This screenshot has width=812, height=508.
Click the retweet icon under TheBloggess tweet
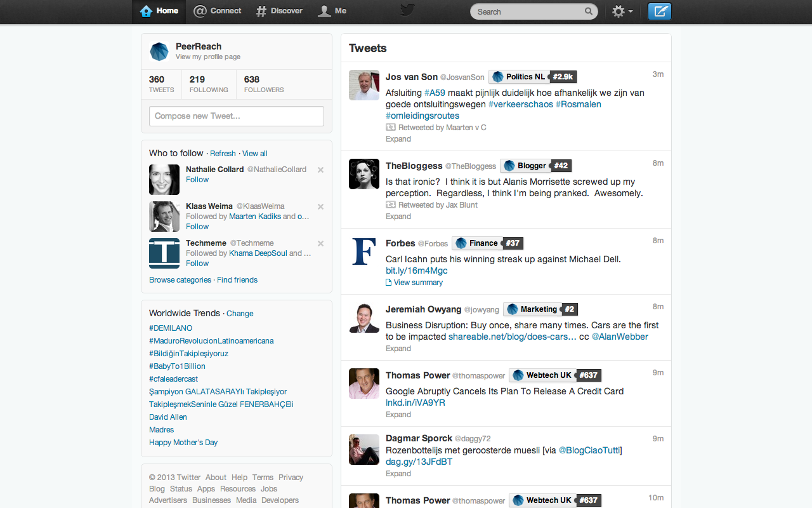[x=391, y=205]
